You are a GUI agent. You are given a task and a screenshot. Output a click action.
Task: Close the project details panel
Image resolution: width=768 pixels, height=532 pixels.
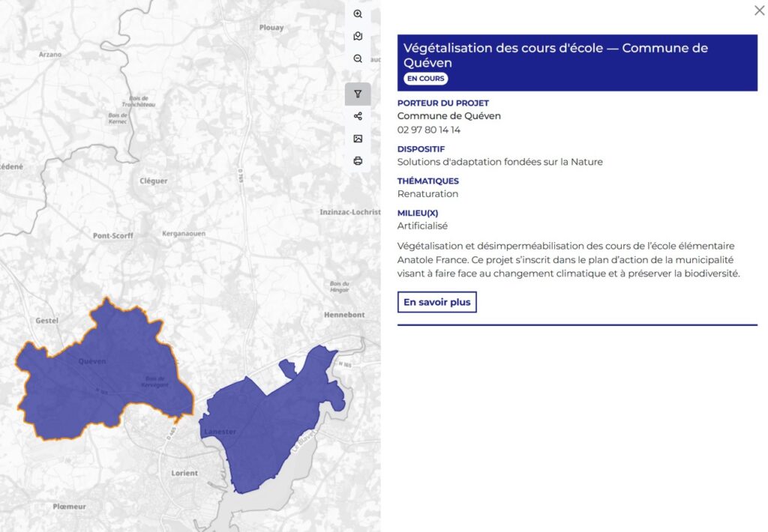click(759, 10)
